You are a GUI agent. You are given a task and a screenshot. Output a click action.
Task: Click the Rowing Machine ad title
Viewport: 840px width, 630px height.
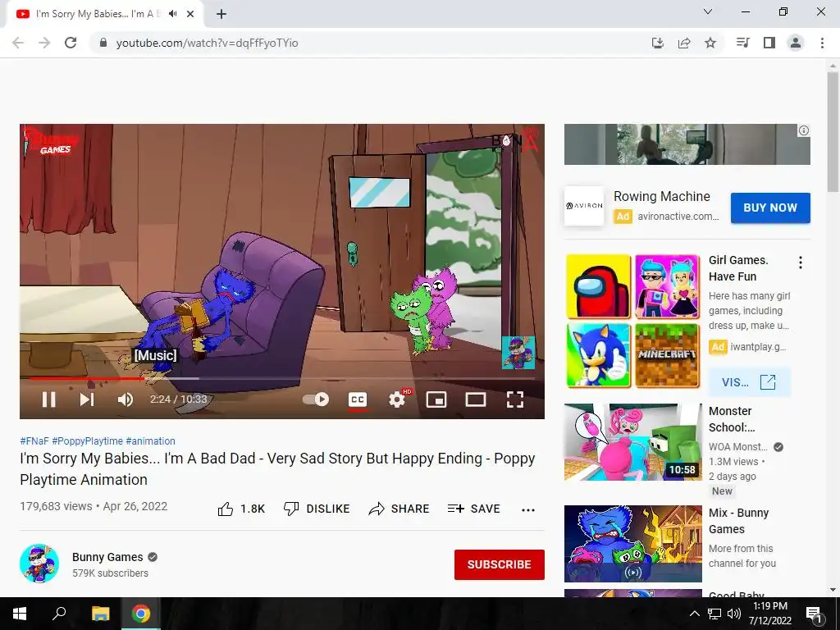tap(662, 197)
